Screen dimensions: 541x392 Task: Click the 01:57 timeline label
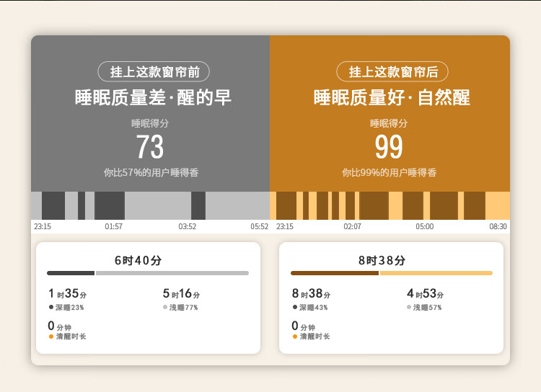tap(113, 226)
